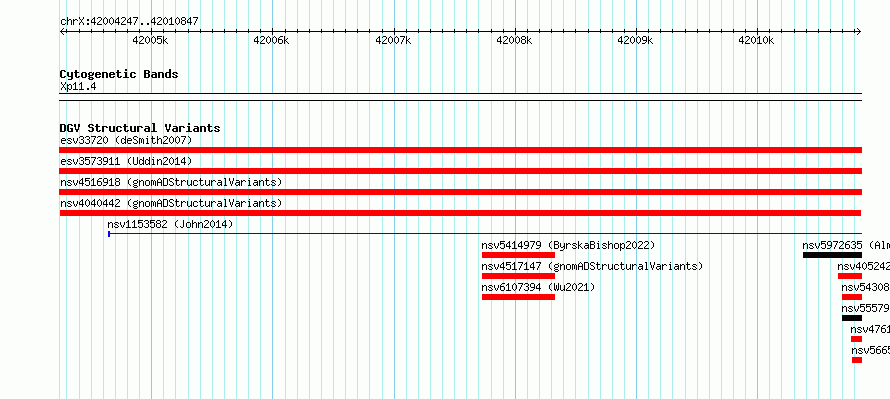Click the Xp11.4 cytogenetic band bar

[461, 97]
